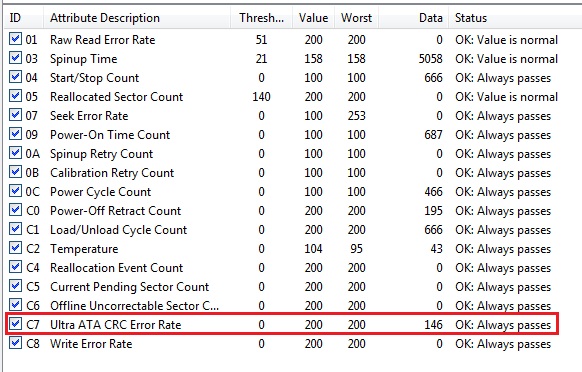Toggle Load/Unload Cycle Count checkbox

pos(15,229)
